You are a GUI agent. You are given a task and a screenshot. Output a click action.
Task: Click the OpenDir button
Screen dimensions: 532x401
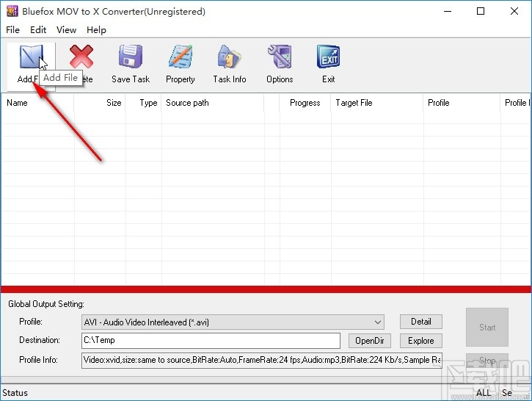point(370,341)
